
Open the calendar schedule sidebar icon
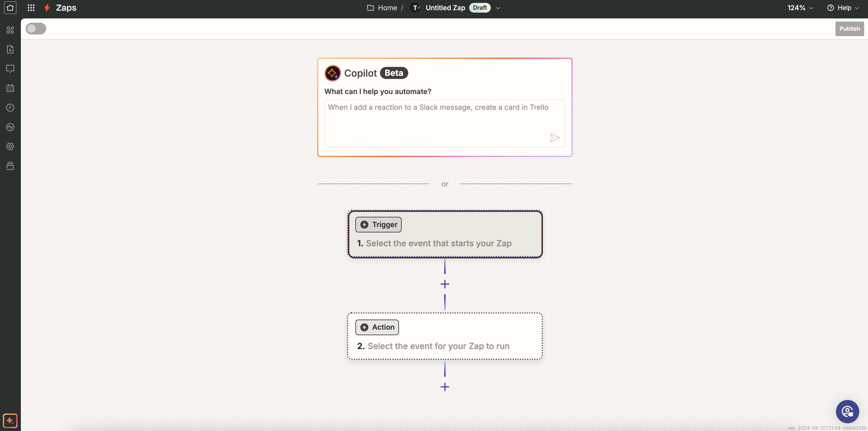pos(10,88)
